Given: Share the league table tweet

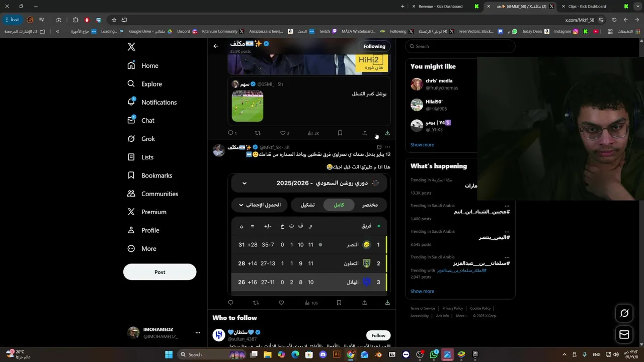Looking at the screenshot, I should (365, 303).
